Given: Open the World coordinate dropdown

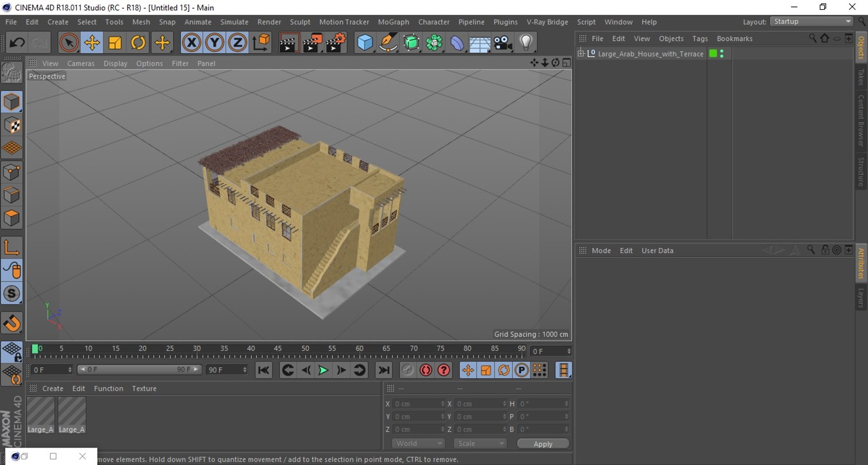Looking at the screenshot, I should click(419, 444).
